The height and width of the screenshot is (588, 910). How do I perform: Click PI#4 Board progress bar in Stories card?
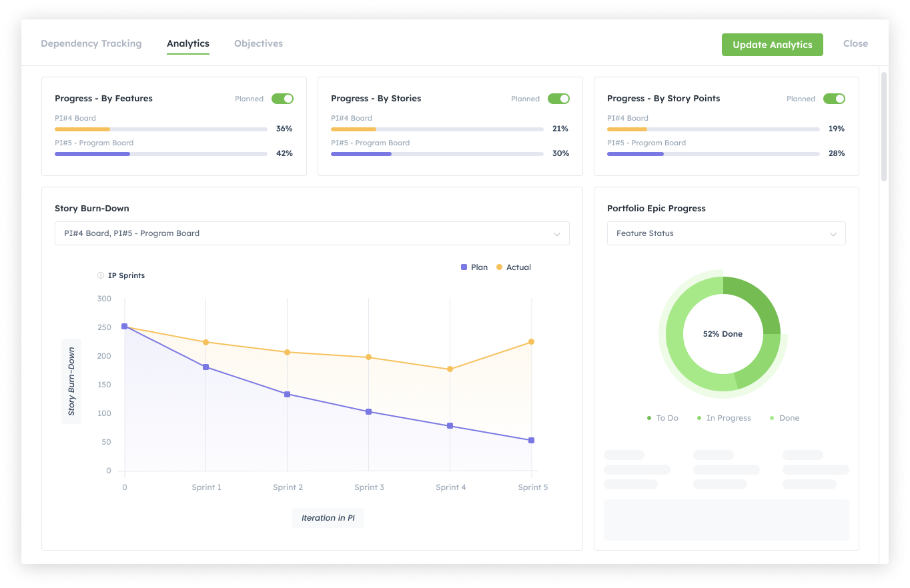point(437,129)
